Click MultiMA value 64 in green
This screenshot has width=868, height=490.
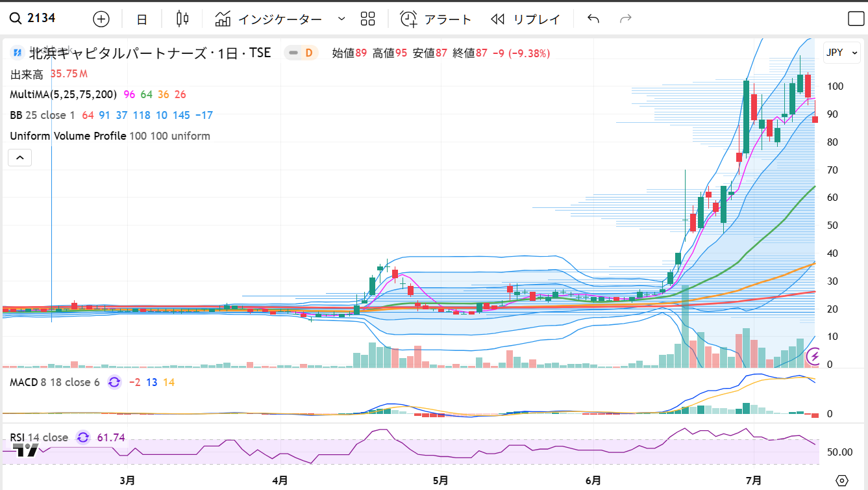(147, 95)
